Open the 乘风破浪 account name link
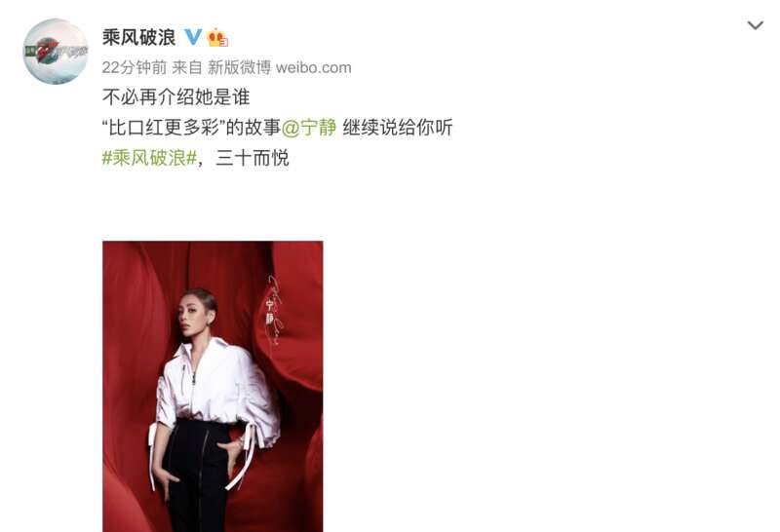 coord(138,37)
